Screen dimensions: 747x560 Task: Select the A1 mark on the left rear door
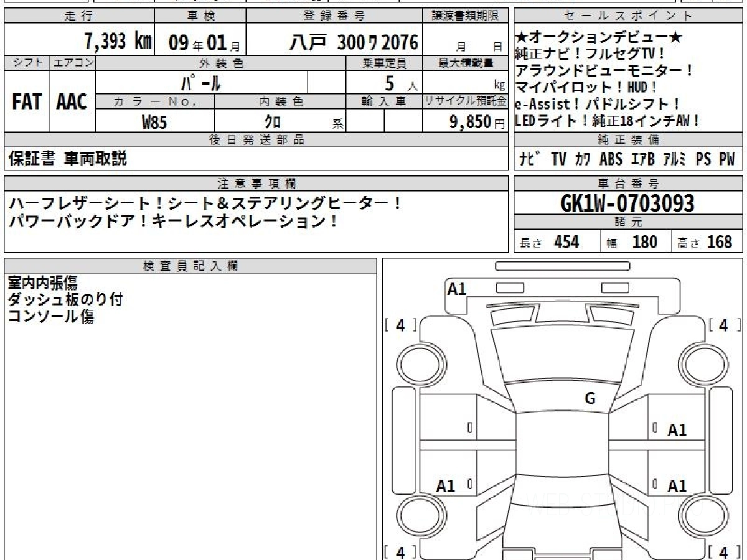[446, 486]
